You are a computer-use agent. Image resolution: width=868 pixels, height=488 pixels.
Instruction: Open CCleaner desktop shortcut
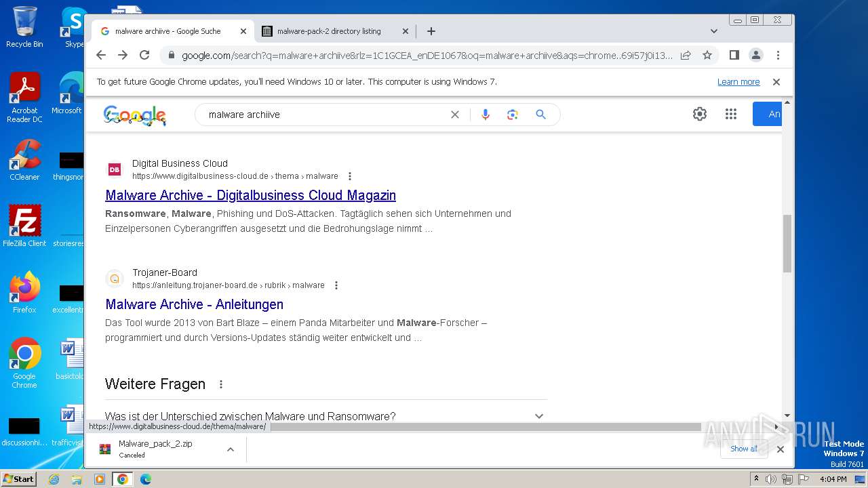tap(24, 160)
